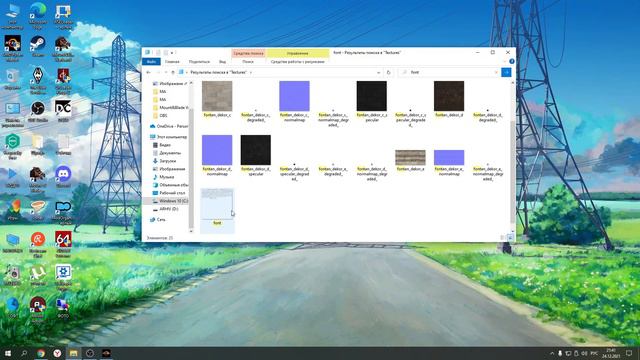Select Downloads (Загрузки) in sidebar

tap(164, 161)
